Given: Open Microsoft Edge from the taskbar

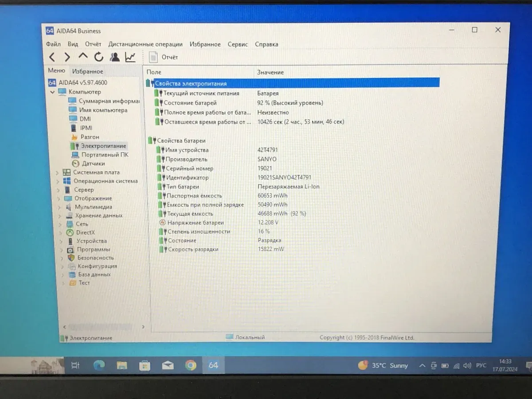Looking at the screenshot, I should (99, 365).
